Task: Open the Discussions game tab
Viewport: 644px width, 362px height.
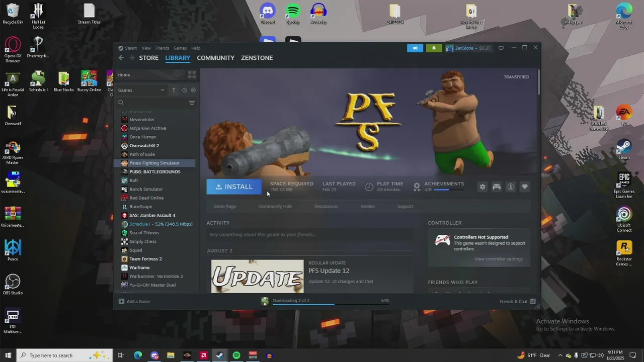Action: point(326,206)
